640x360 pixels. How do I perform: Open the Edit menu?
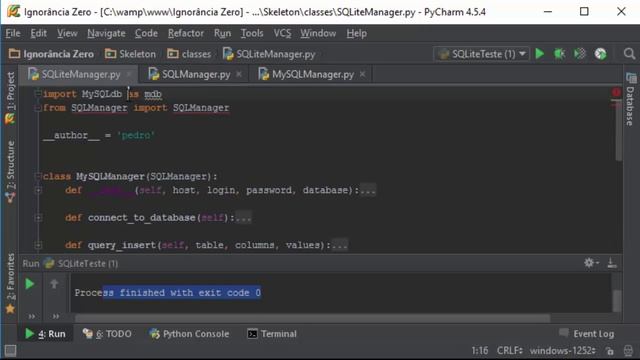(38, 33)
